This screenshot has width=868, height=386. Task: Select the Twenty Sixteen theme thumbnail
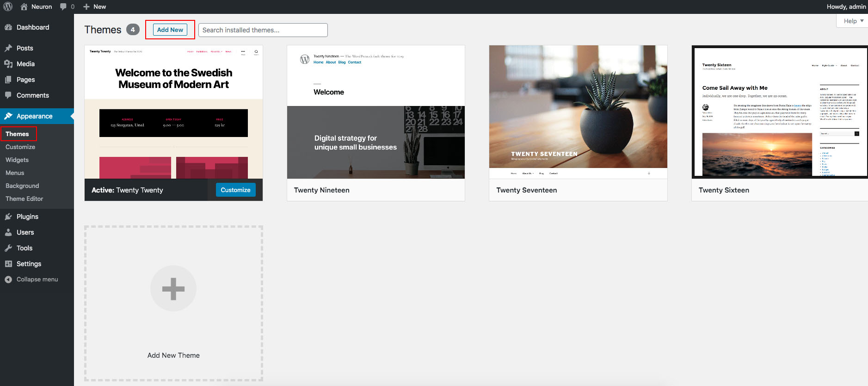point(780,112)
